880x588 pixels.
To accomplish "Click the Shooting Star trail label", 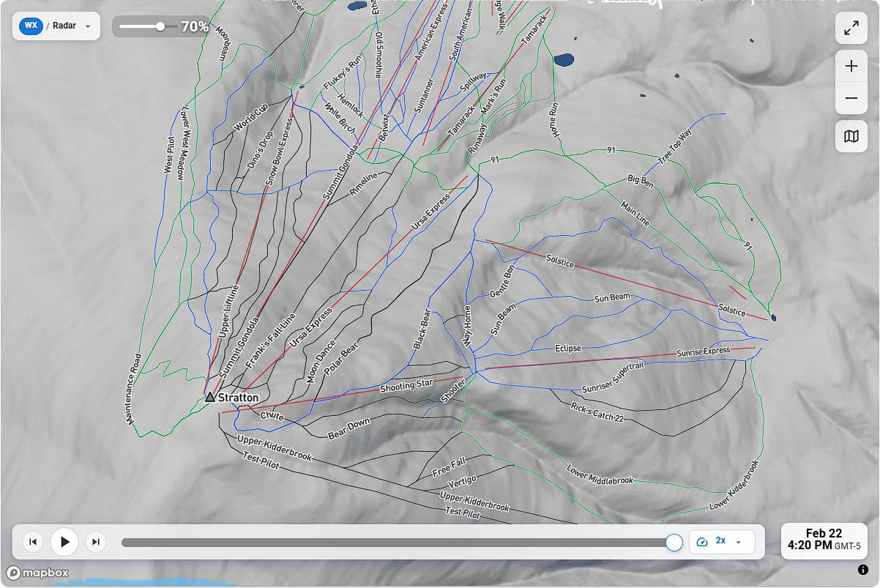I will pos(406,386).
